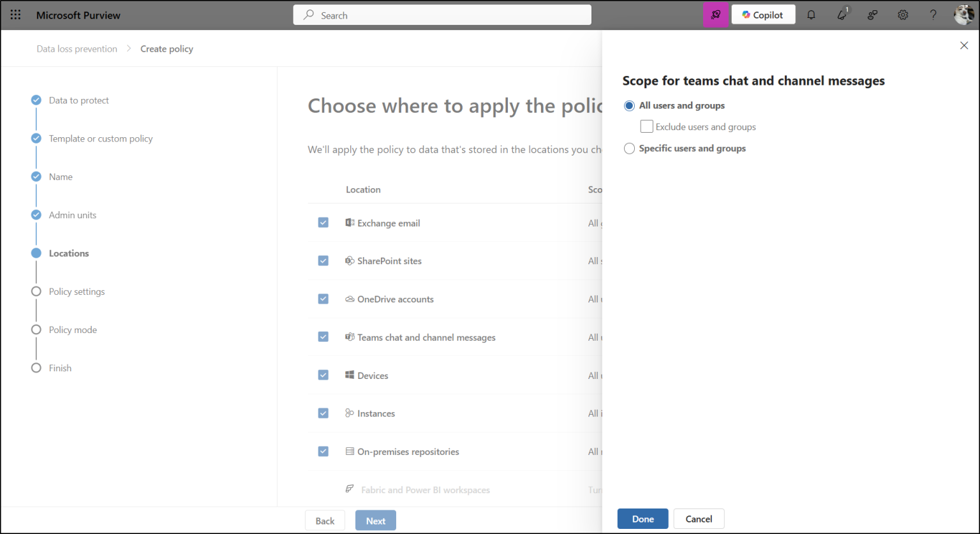Click the Teams chat and channel messages icon

point(350,337)
